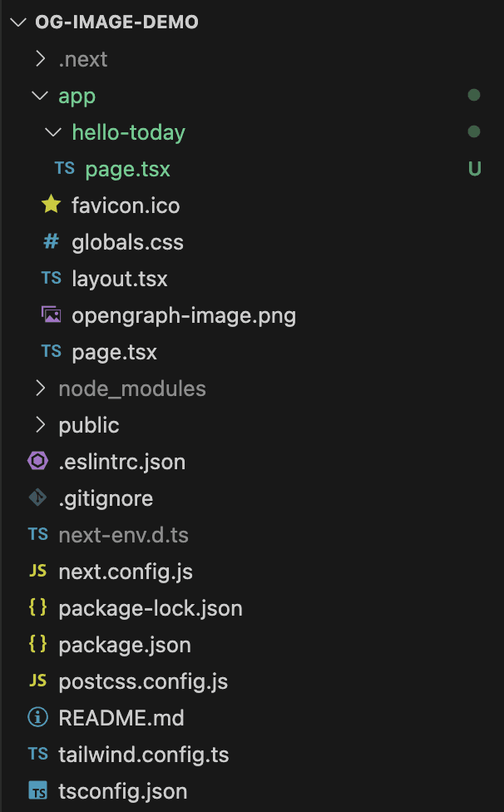This screenshot has width=504, height=812.
Task: Click the braces icon beside package.json
Action: tap(37, 644)
